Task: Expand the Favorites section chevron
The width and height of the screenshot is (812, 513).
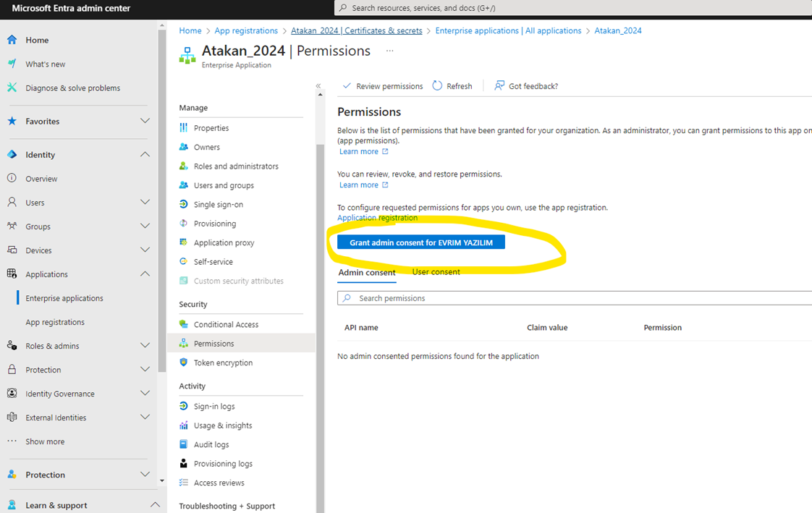Action: point(145,121)
